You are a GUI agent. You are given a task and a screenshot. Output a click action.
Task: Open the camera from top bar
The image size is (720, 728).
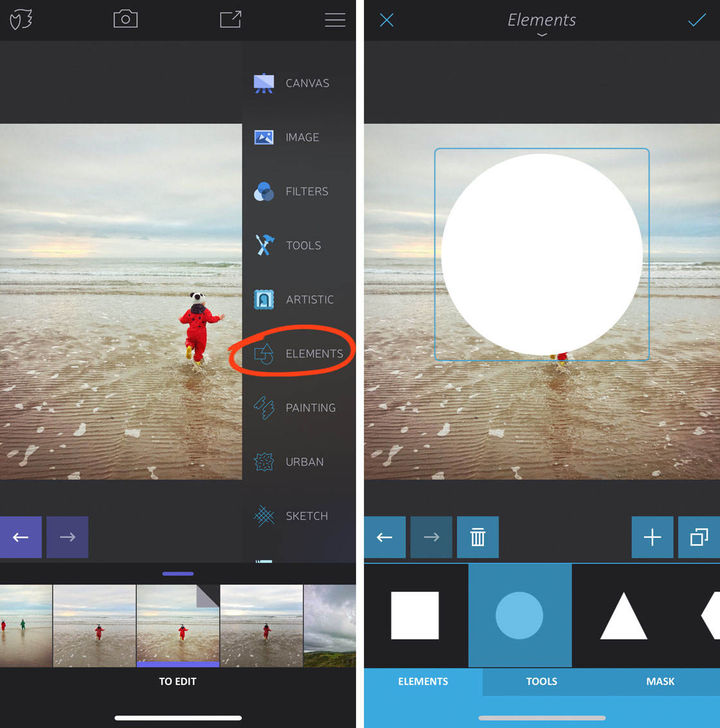125,19
